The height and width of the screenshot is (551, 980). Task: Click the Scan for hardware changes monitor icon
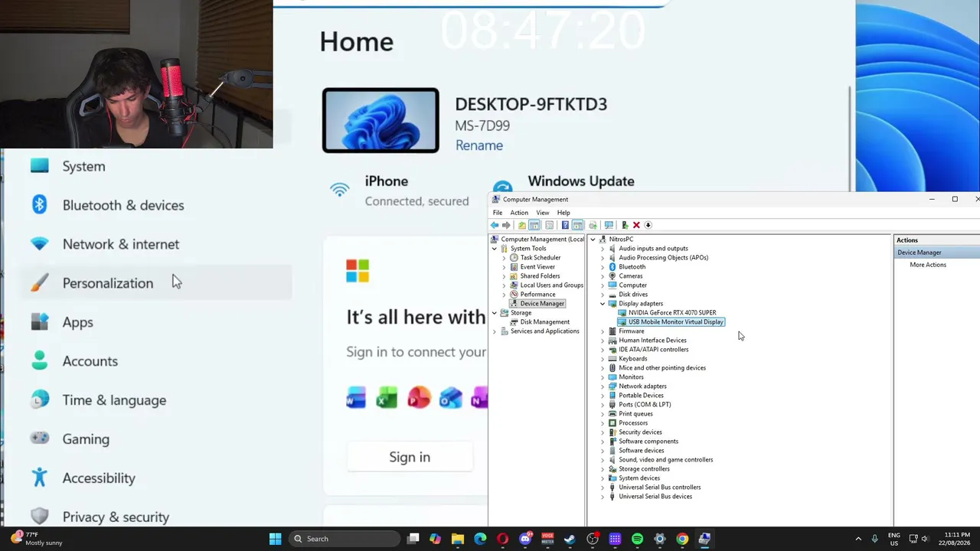[609, 225]
